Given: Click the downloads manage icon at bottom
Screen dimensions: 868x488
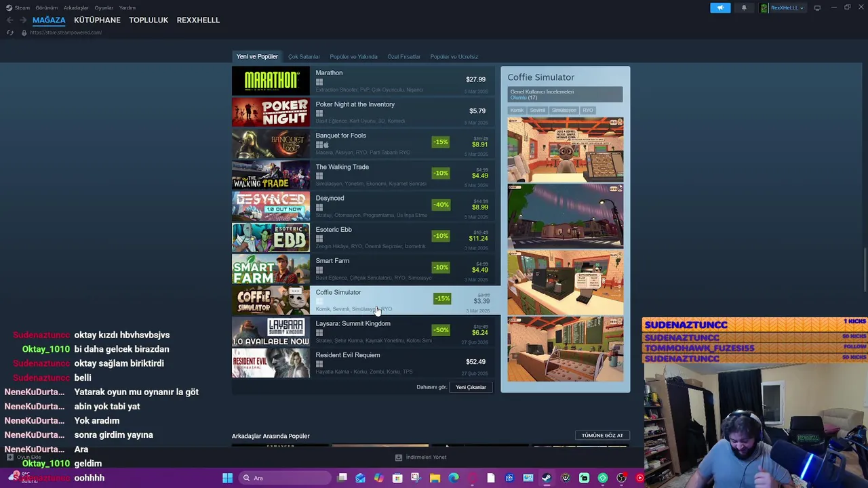Looking at the screenshot, I should point(399,457).
